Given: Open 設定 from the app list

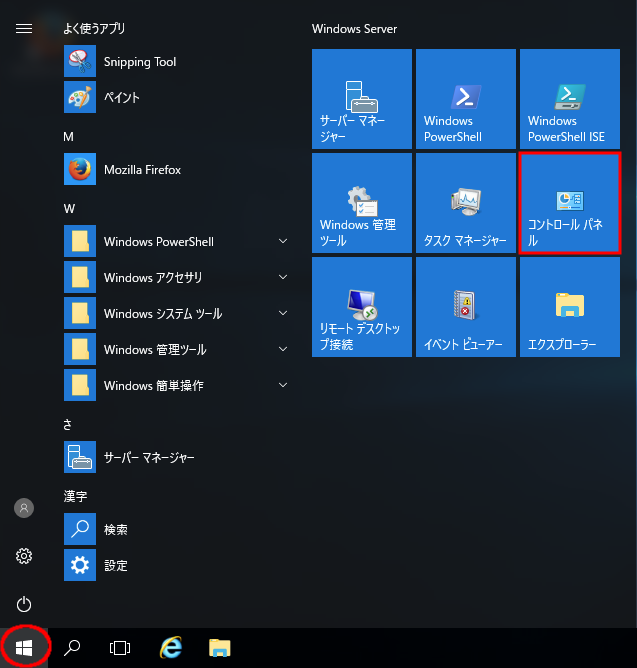Looking at the screenshot, I should 115,566.
